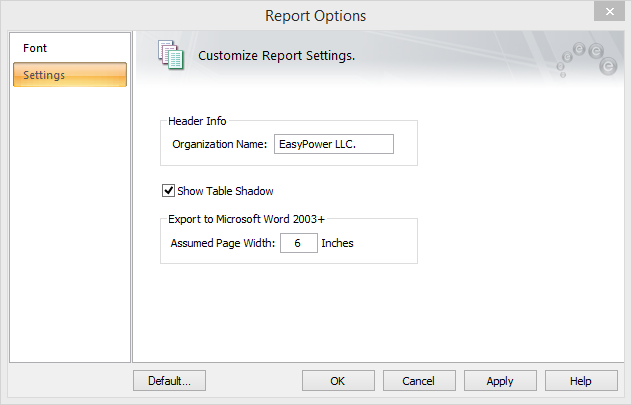Click the Show Table Shadow label text
The width and height of the screenshot is (632, 405).
(x=225, y=191)
